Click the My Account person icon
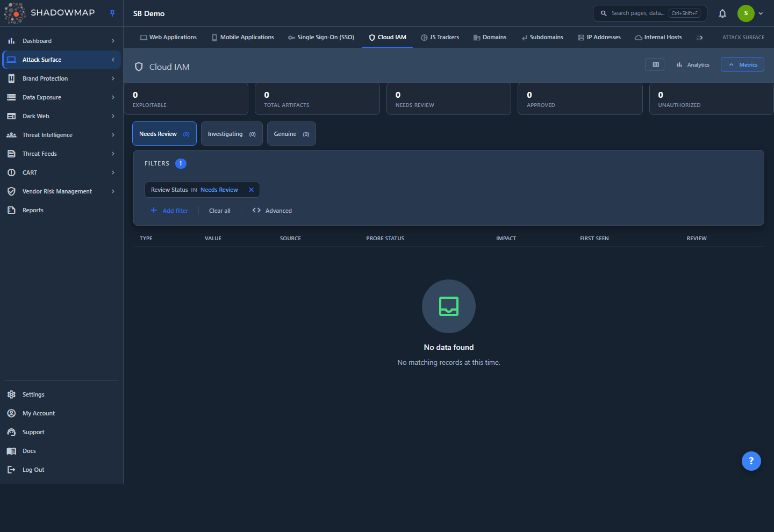The image size is (774, 532). [x=11, y=413]
